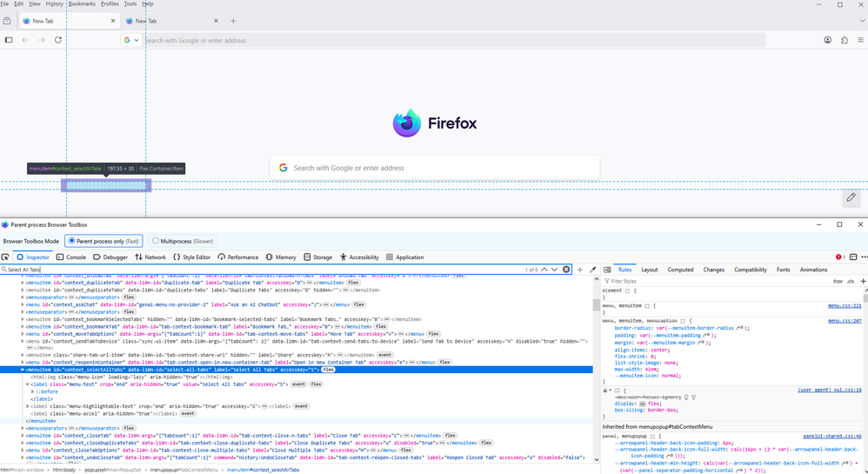Collapse the context_selectAllTabs menuitem node
868x474 pixels.
[x=23, y=370]
